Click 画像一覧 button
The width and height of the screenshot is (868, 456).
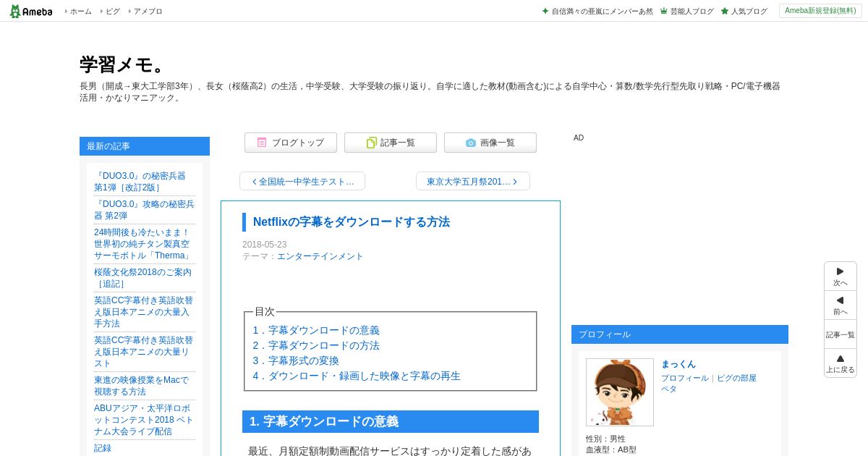[x=490, y=143]
